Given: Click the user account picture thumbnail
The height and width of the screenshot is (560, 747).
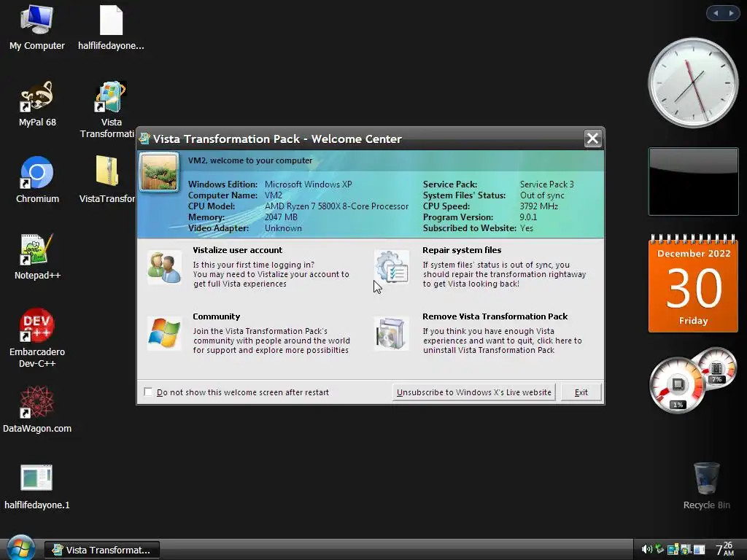Looking at the screenshot, I should click(x=159, y=172).
